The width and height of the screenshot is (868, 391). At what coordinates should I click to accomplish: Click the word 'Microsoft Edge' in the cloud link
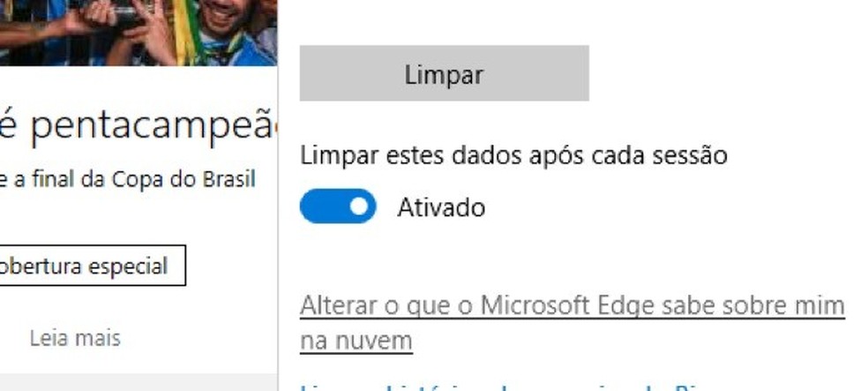(560, 305)
